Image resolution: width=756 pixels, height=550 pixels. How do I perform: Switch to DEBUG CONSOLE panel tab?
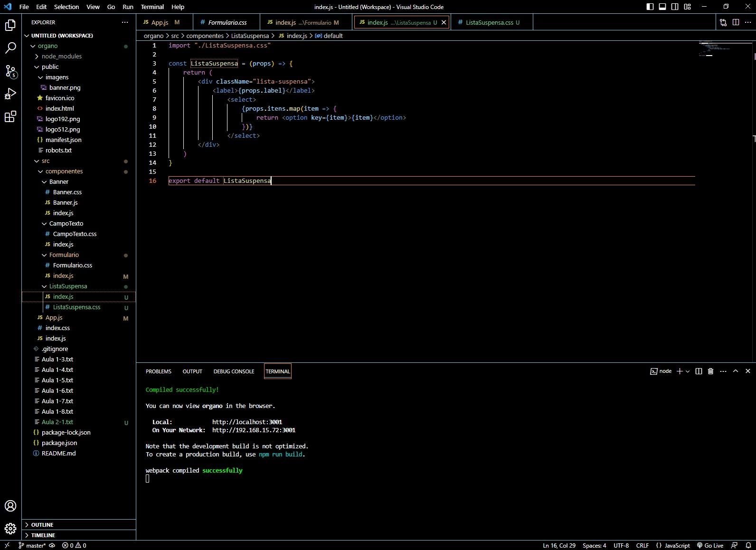234,371
